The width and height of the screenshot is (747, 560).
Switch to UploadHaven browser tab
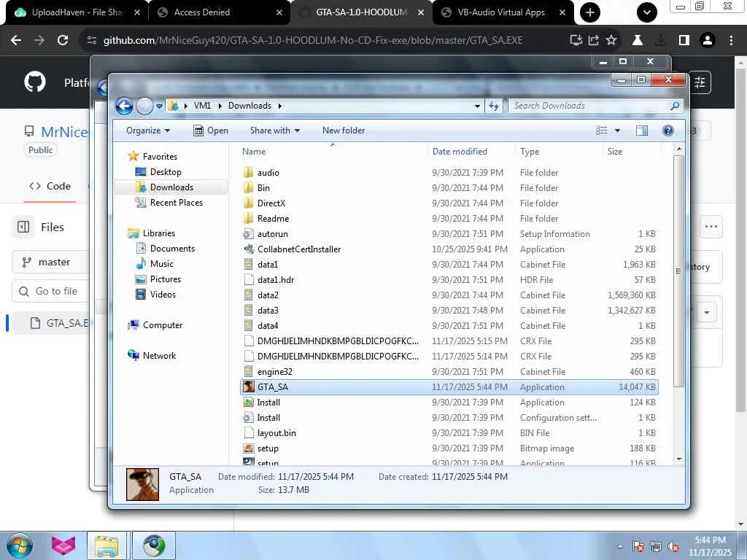(77, 12)
